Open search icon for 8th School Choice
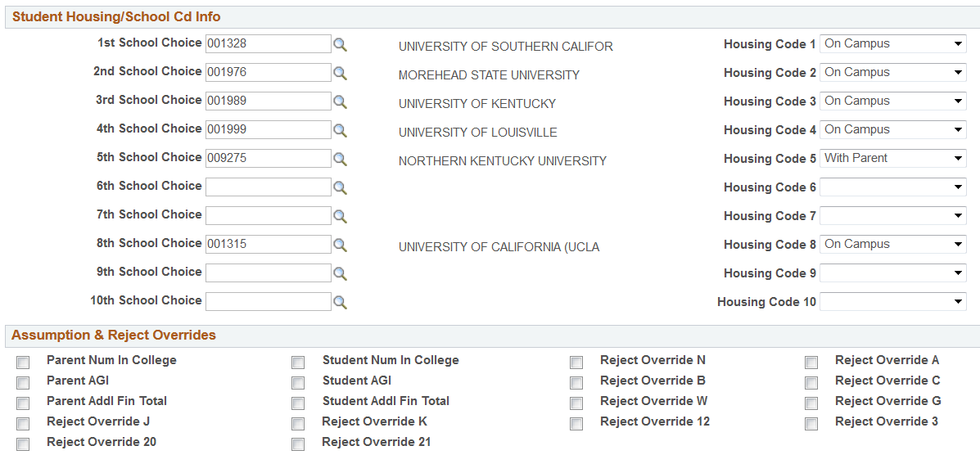 340,246
